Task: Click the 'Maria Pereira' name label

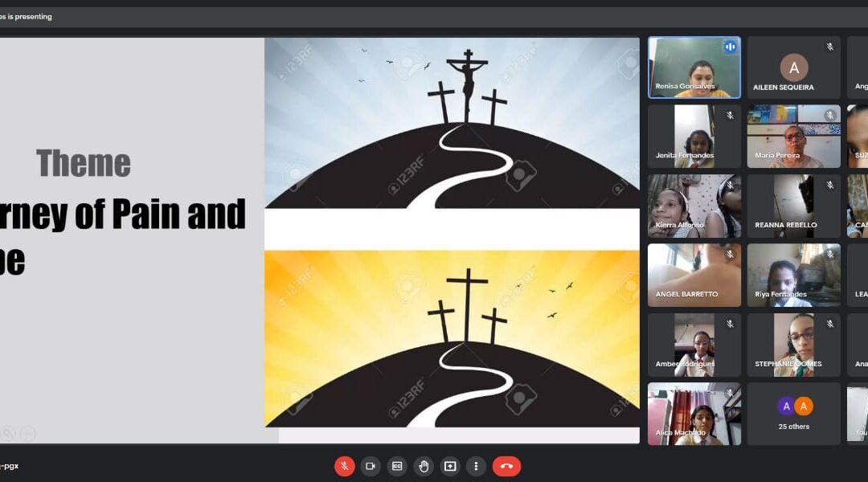Action: pos(777,156)
